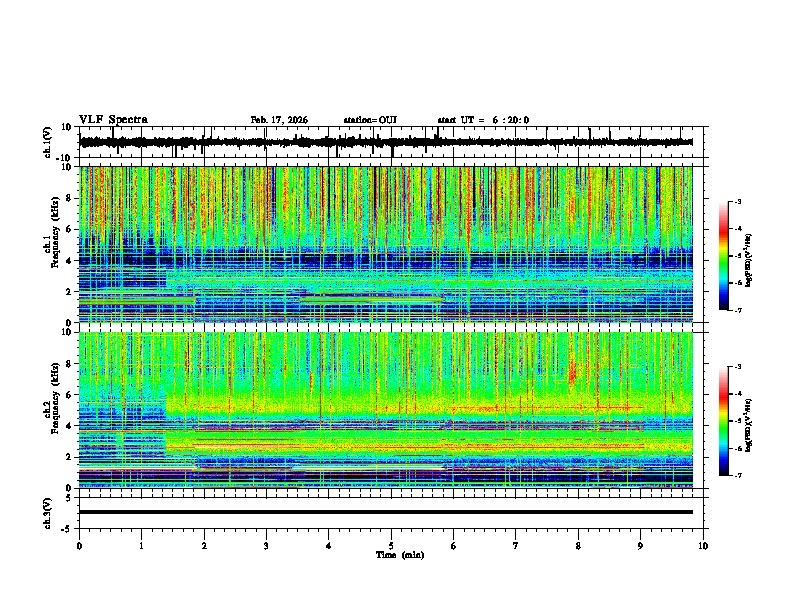Click the time axis tick label "1"

coord(141,546)
